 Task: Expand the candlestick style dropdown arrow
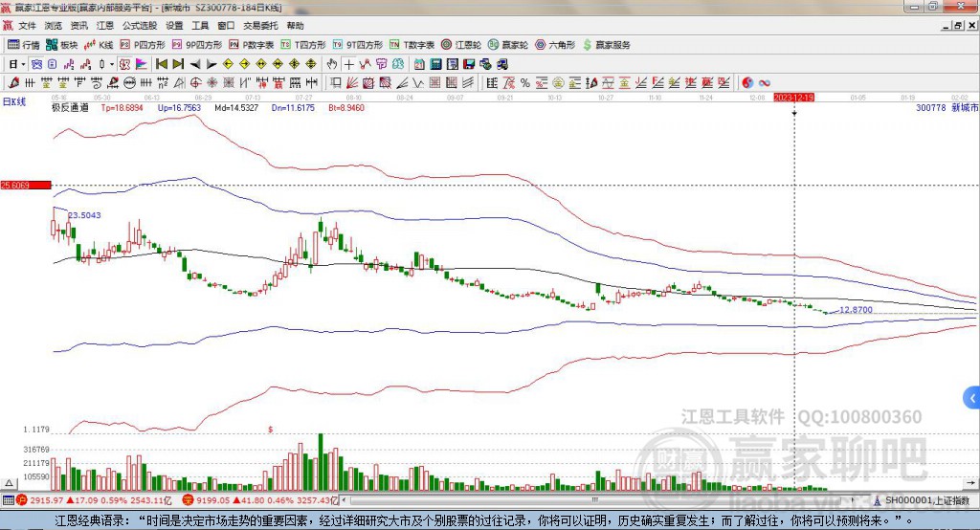[x=112, y=64]
